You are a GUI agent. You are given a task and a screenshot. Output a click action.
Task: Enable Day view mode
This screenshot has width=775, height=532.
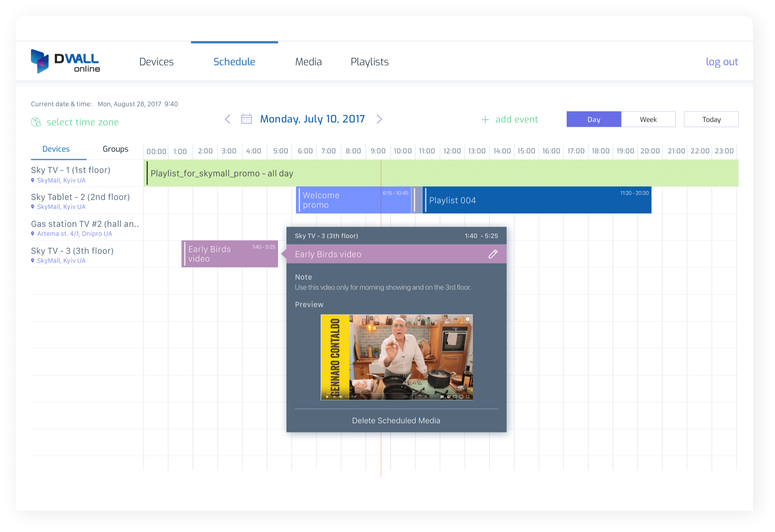(593, 119)
